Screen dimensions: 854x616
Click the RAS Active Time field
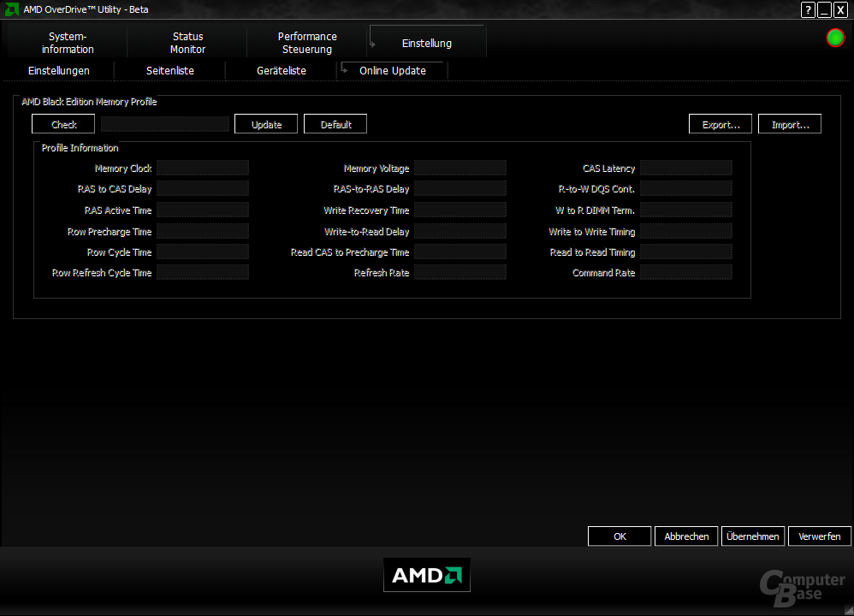(x=203, y=210)
